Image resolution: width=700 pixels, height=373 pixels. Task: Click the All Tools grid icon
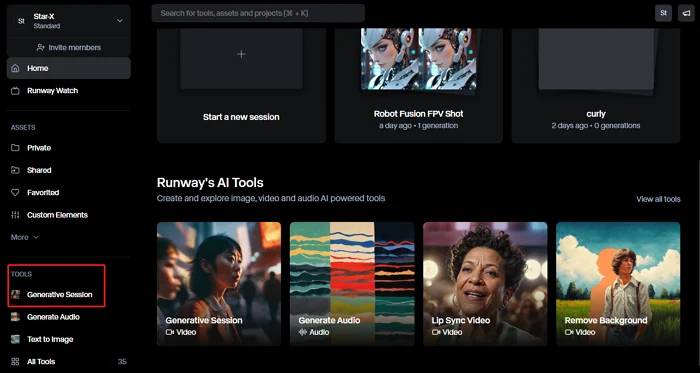[x=16, y=361]
